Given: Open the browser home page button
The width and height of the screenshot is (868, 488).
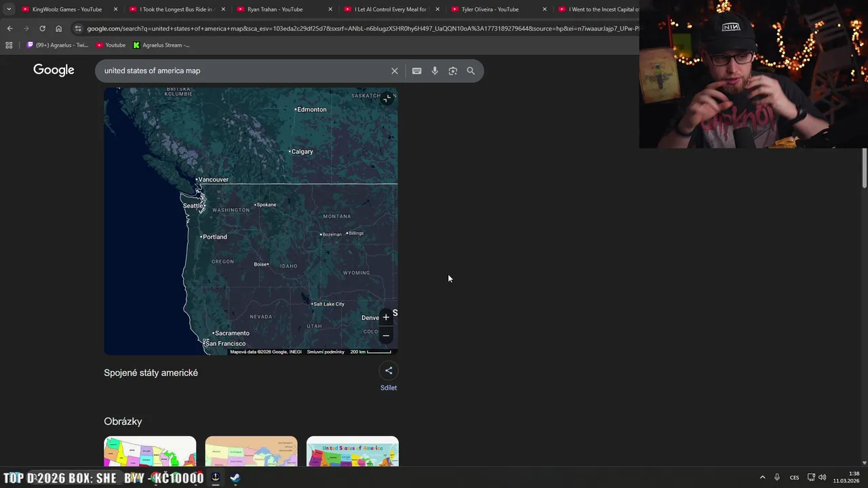Looking at the screenshot, I should (58, 28).
